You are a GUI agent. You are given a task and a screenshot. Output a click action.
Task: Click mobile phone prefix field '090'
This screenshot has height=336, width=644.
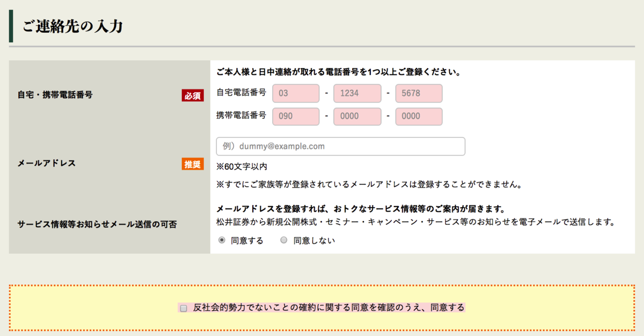pos(296,116)
